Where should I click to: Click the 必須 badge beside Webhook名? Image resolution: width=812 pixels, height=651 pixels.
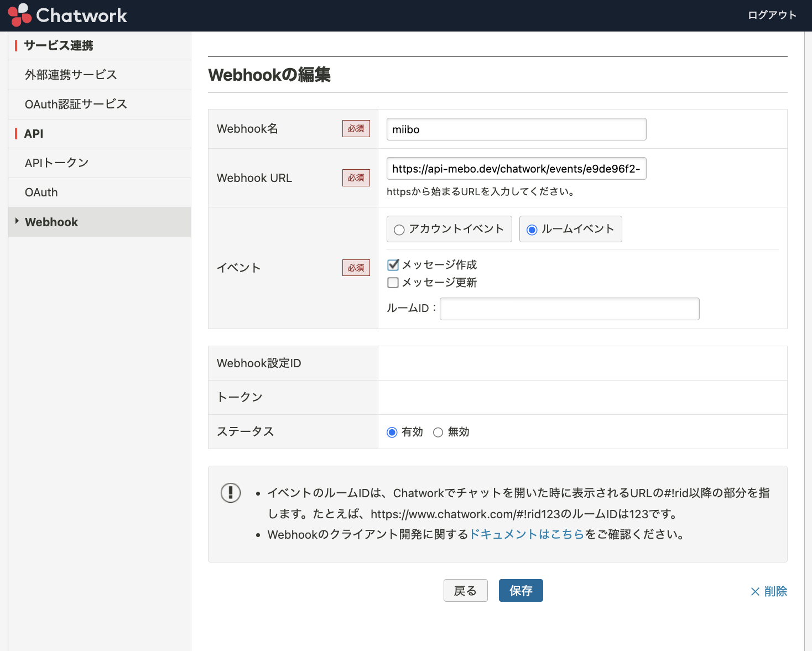[356, 129]
